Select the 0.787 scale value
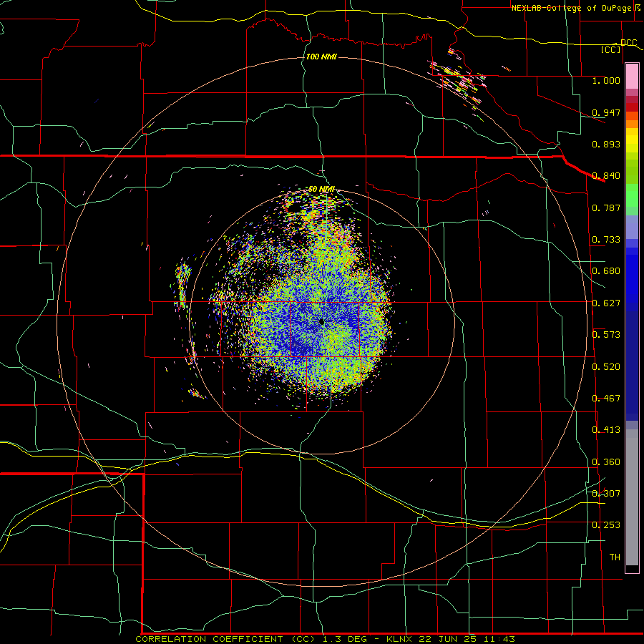 pos(606,208)
